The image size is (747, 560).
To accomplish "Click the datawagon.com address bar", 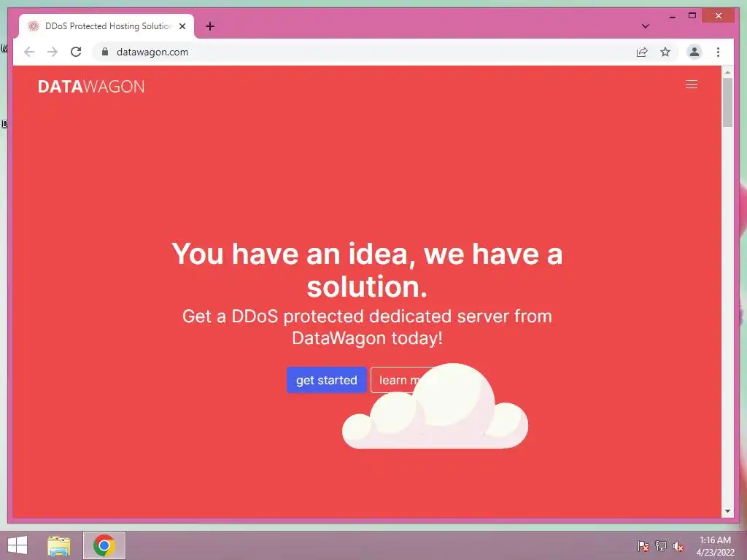I will coord(362,52).
